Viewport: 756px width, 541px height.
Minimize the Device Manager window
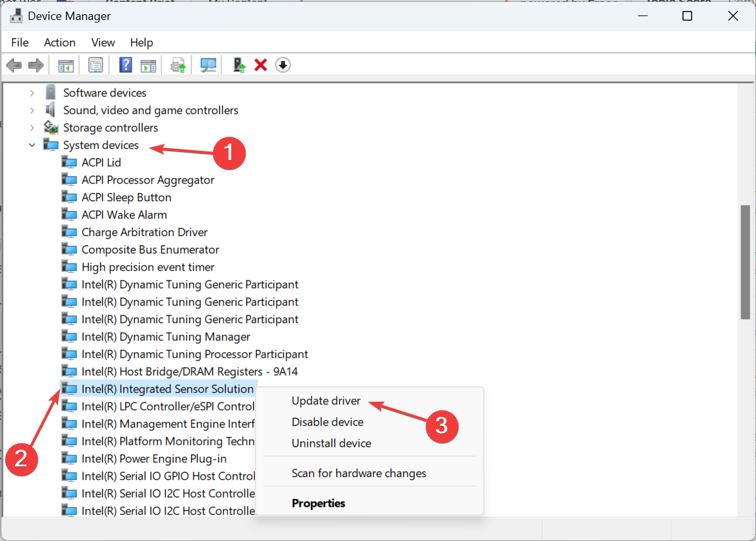642,16
